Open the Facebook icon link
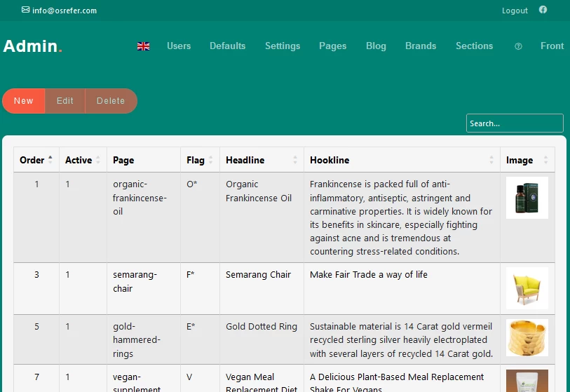 point(543,10)
